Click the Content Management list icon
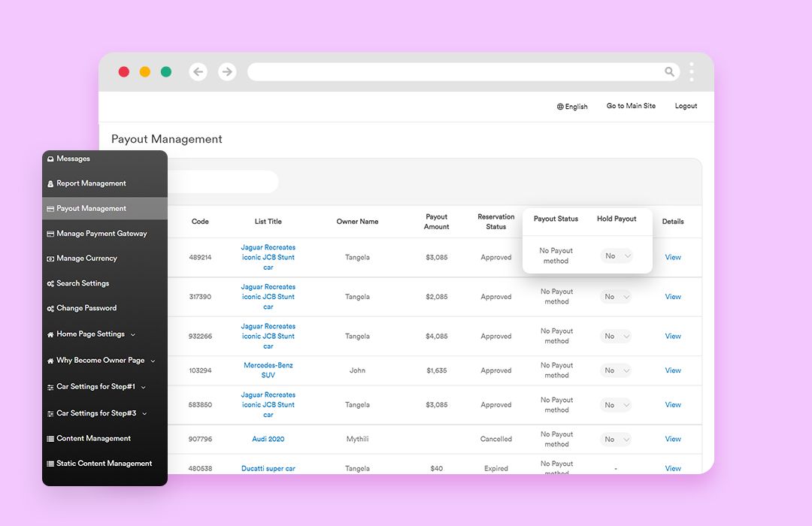The height and width of the screenshot is (526, 812). pos(50,439)
